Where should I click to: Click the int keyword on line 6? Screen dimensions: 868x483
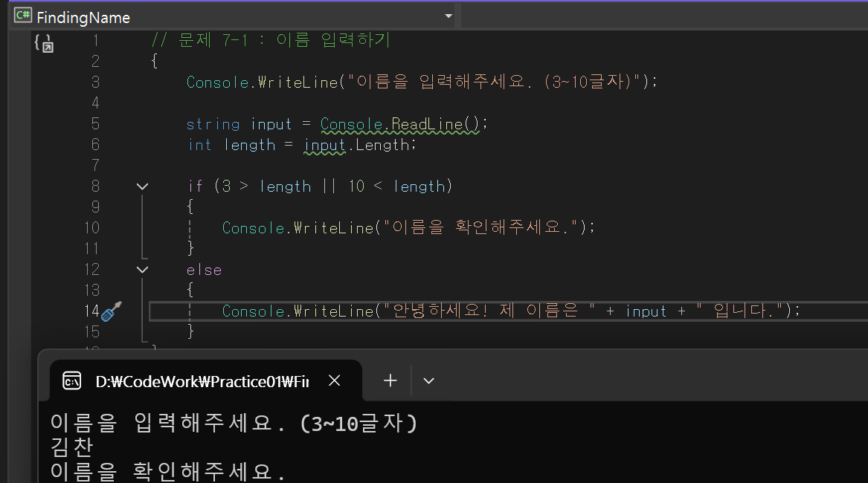pos(200,145)
